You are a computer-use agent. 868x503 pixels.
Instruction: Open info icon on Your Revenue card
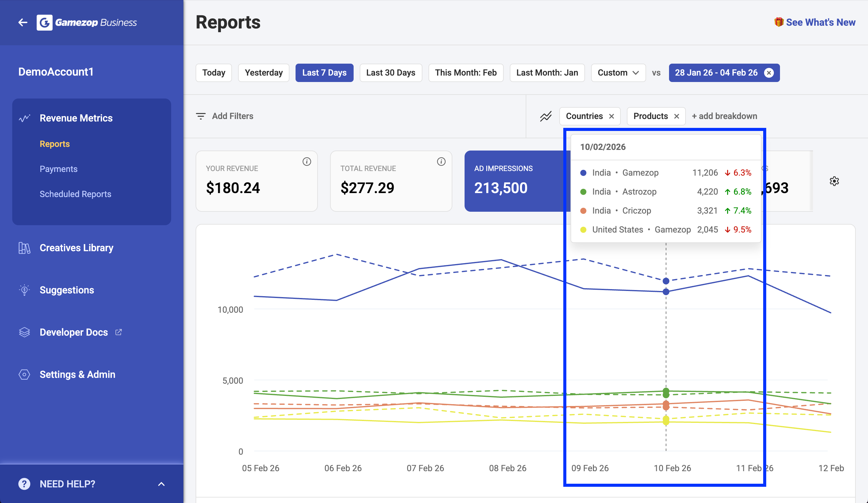(x=307, y=161)
